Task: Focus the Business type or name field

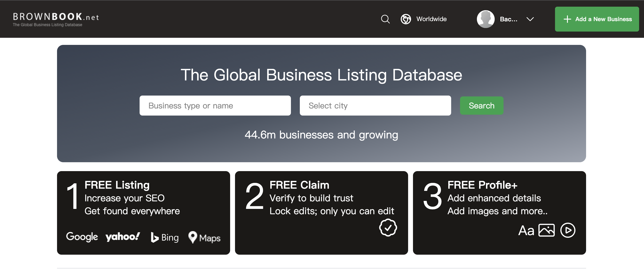Action: tap(215, 106)
